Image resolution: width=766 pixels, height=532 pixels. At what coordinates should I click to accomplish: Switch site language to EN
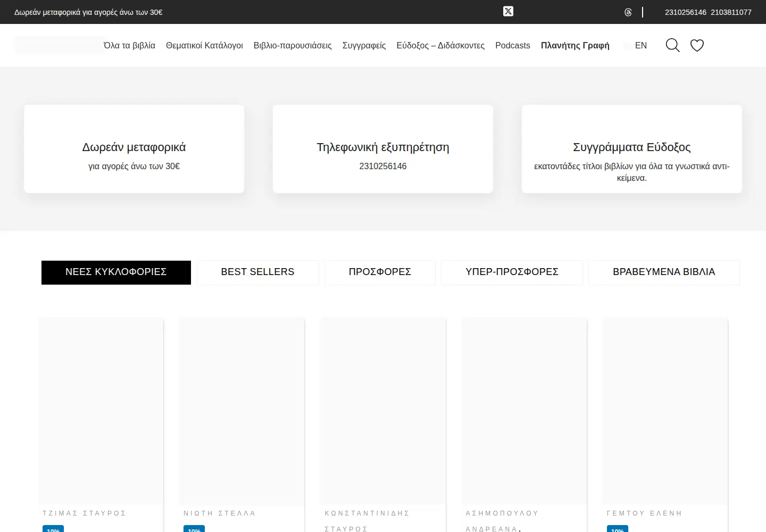(x=641, y=46)
